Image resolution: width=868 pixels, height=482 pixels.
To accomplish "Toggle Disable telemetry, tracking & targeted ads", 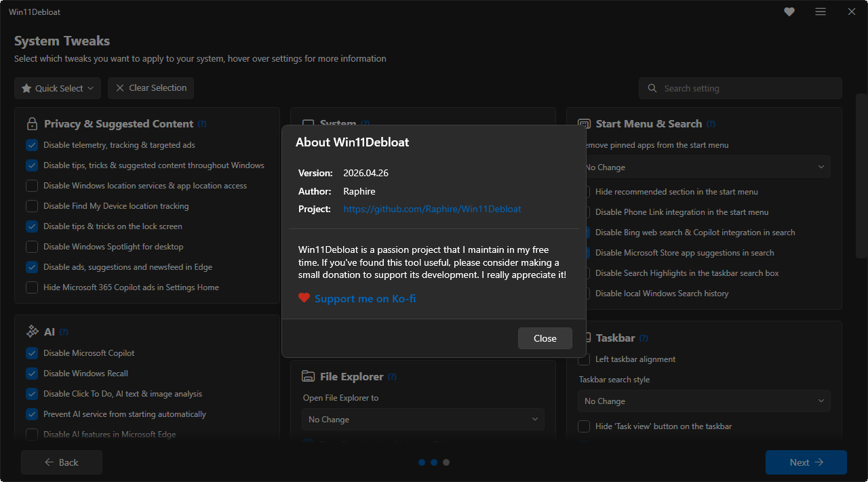I will 32,145.
